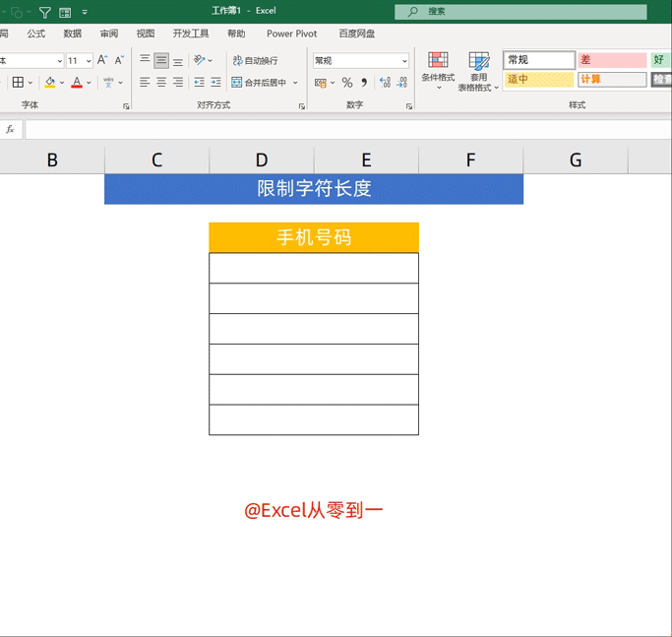Open the 公式 ribbon tab
The image size is (672, 637).
coord(36,33)
